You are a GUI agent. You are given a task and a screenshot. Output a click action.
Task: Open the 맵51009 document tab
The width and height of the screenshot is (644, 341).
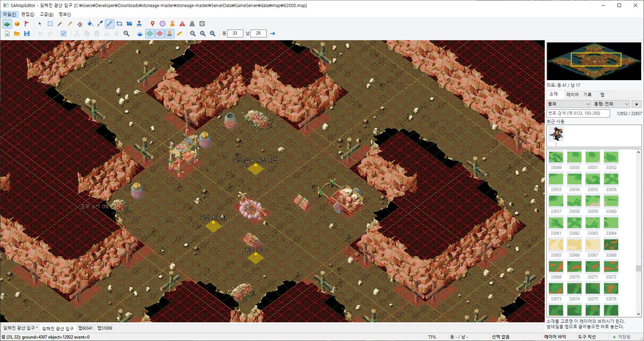(105, 328)
